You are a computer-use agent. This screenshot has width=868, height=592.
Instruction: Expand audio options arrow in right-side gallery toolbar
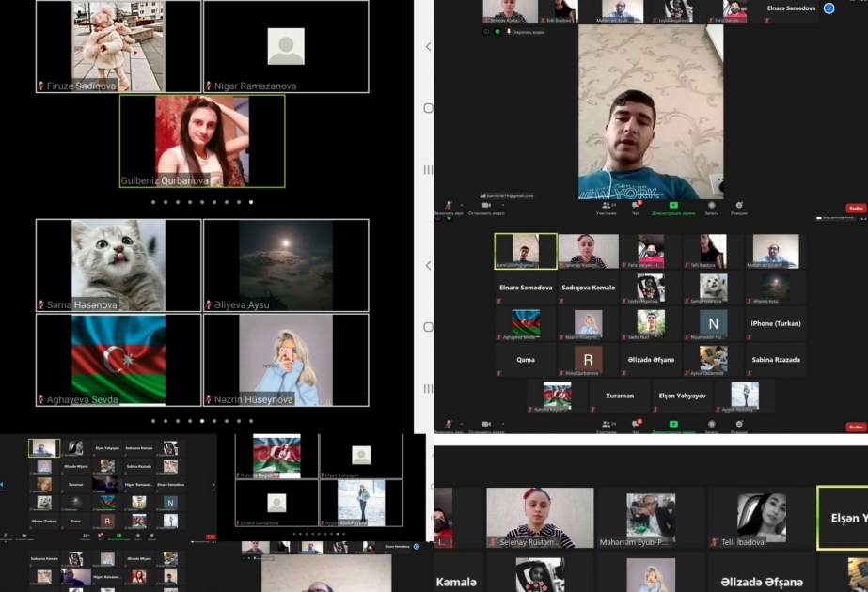tap(462, 423)
